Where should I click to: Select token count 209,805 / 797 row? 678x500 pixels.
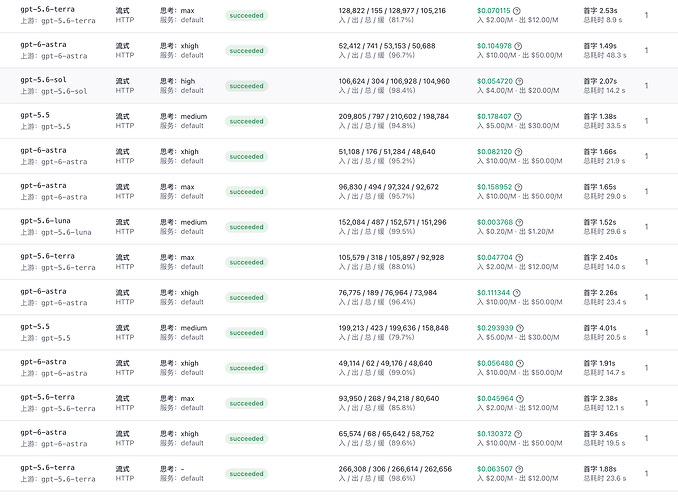pyautogui.click(x=339, y=121)
